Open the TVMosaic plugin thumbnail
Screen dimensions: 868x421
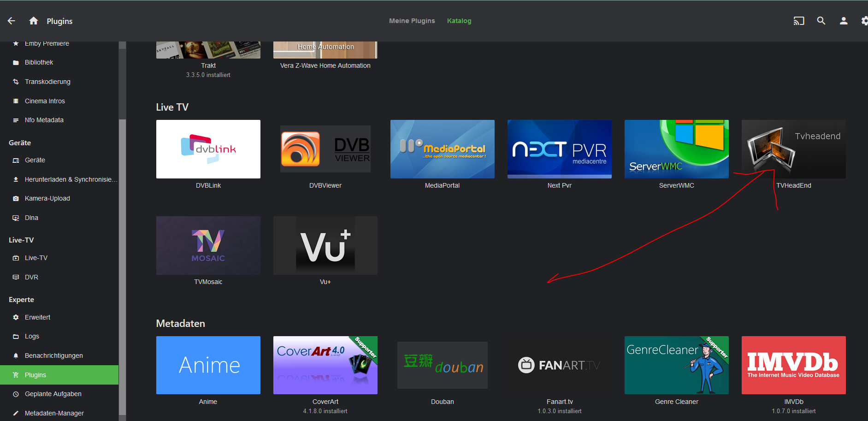(208, 245)
